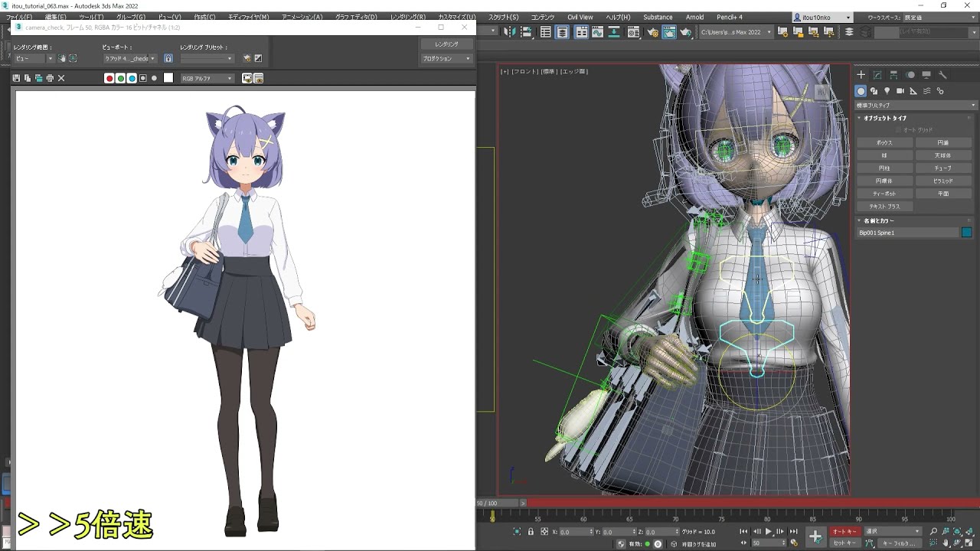Click the レンダリング render button

pyautogui.click(x=446, y=44)
